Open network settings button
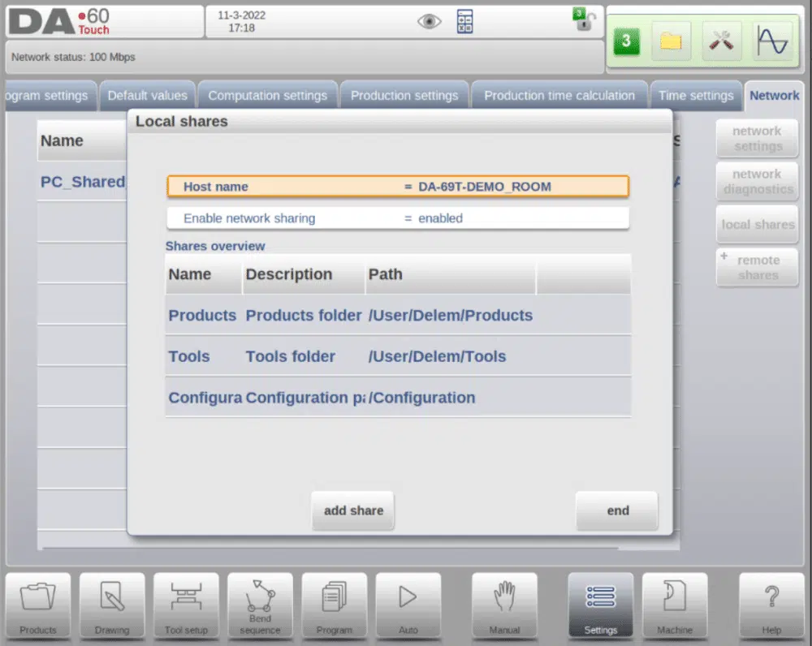This screenshot has height=646, width=812. pyautogui.click(x=757, y=139)
